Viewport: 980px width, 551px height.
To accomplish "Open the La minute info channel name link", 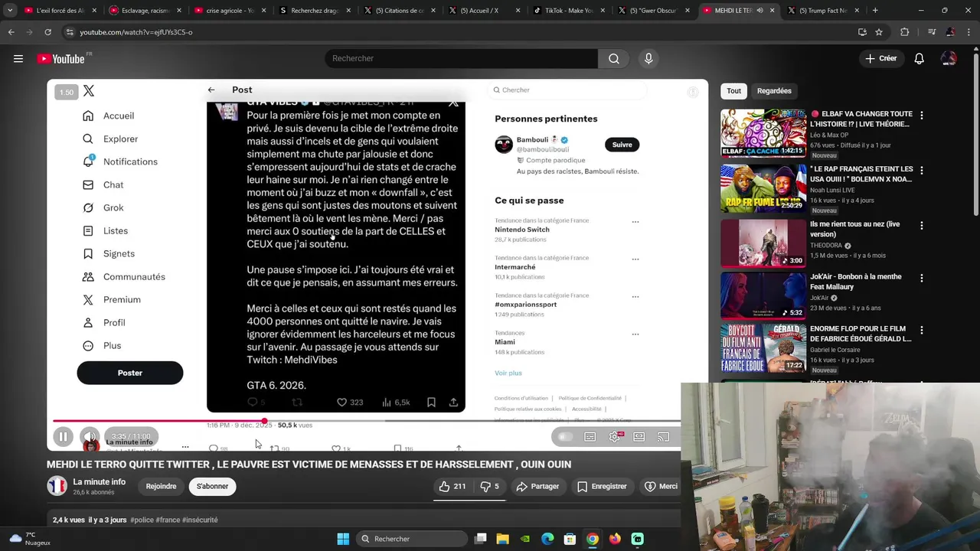I will pyautogui.click(x=99, y=481).
